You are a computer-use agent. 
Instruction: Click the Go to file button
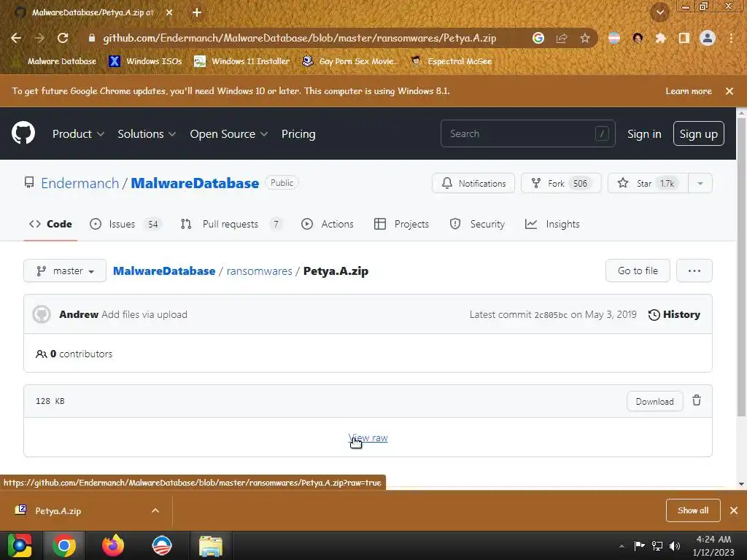click(x=638, y=271)
